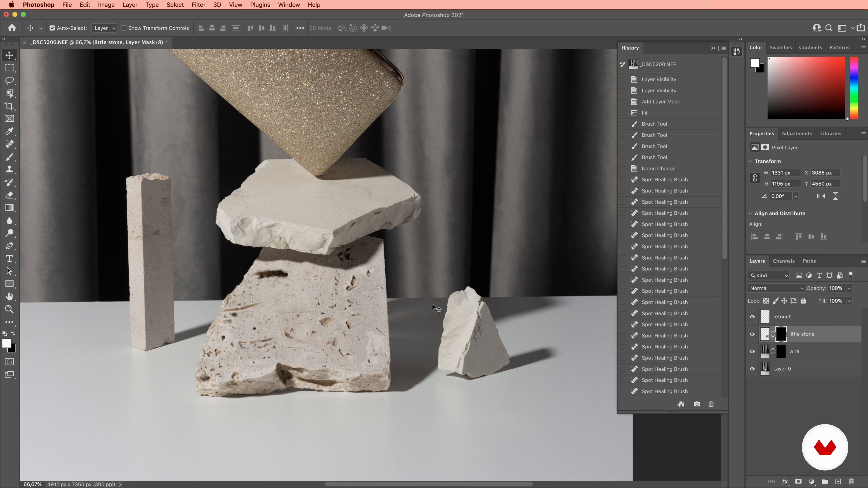Select the Rectangle shape tool
Image resolution: width=868 pixels, height=488 pixels.
coord(9,284)
